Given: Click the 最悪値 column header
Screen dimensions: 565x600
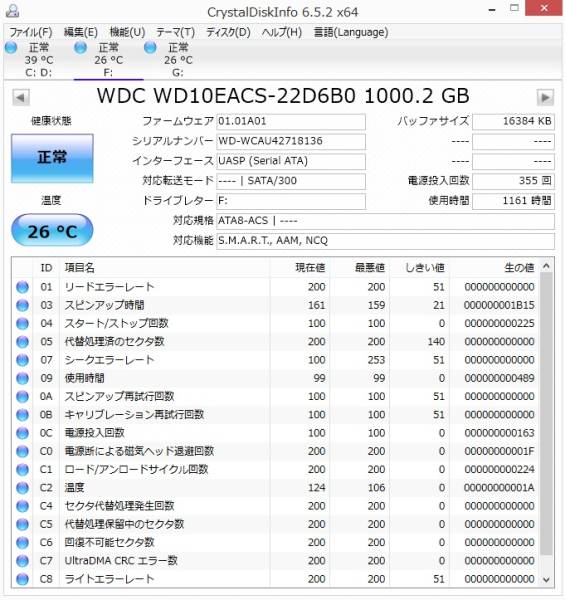Looking at the screenshot, I should [x=360, y=267].
